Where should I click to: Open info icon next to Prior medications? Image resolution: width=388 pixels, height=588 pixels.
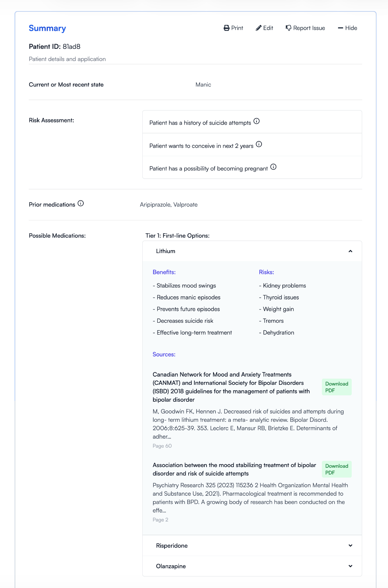coord(81,204)
